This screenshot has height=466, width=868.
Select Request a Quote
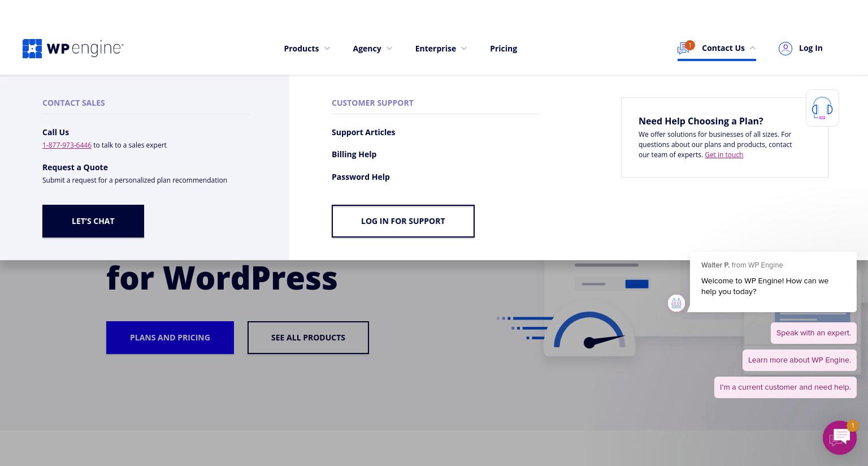coord(75,167)
